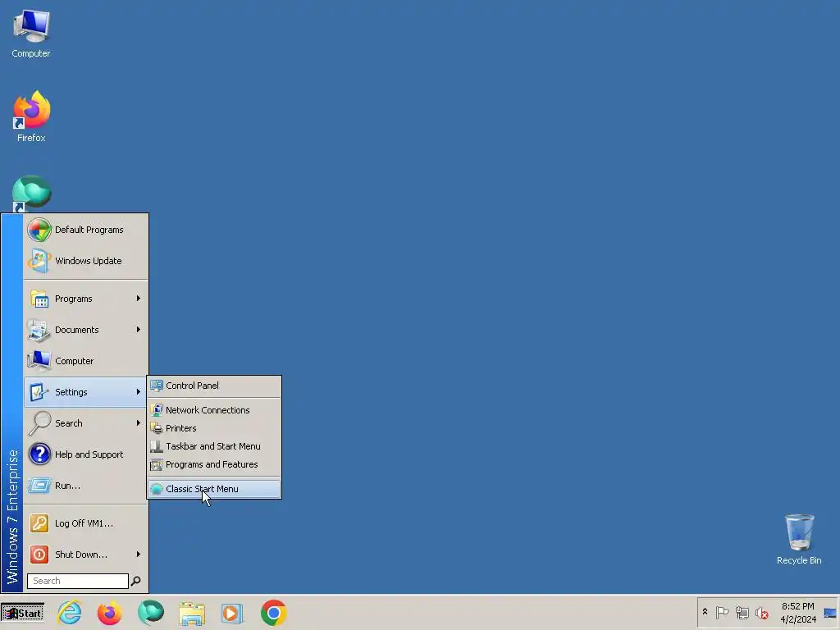
Task: Click the Network Connections icon
Action: (x=157, y=410)
